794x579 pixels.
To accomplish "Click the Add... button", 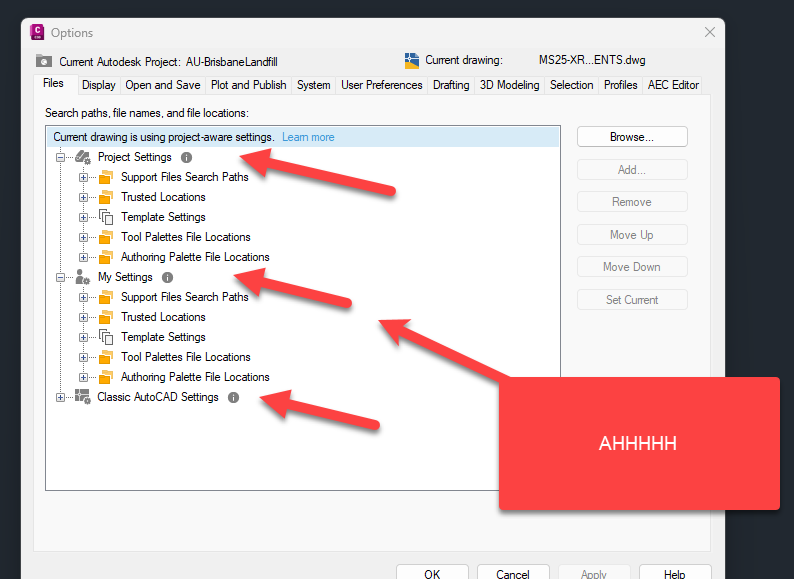I will tap(632, 170).
